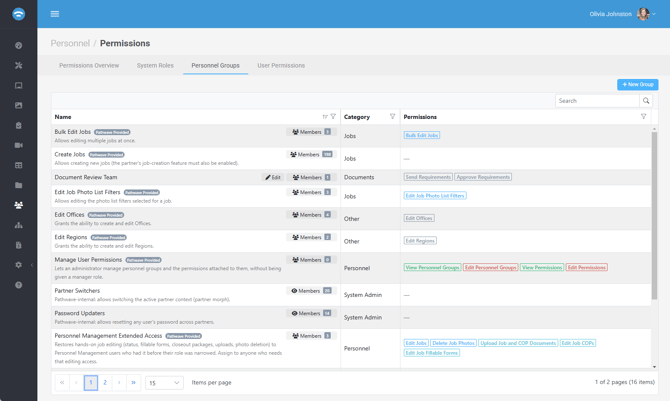Screen dimensions: 670x401
Task: Click Olivia Johnston's profile avatar
Action: pos(643,14)
